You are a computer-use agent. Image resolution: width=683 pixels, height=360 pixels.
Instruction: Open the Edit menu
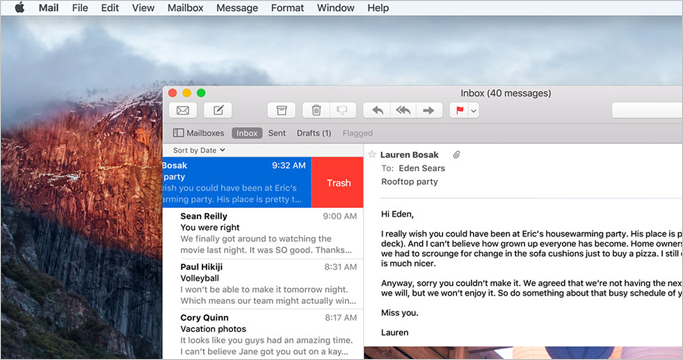pos(110,8)
